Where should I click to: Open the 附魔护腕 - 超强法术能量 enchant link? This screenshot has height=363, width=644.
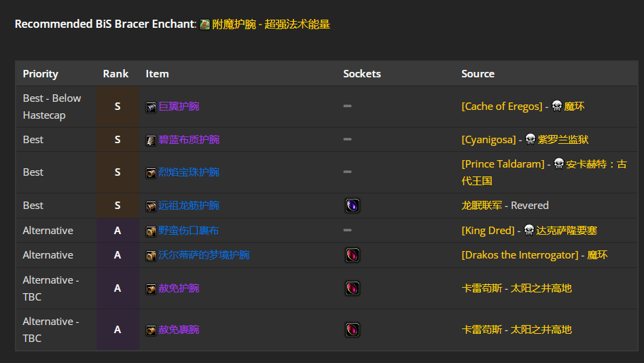coord(271,24)
